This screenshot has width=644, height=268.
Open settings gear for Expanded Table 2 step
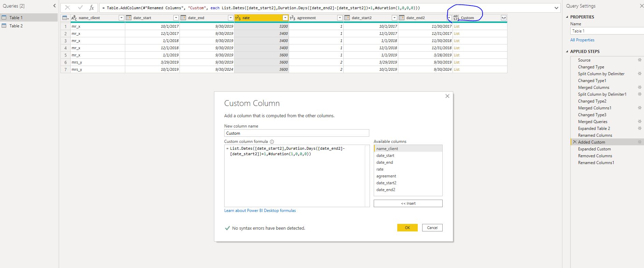click(x=640, y=128)
